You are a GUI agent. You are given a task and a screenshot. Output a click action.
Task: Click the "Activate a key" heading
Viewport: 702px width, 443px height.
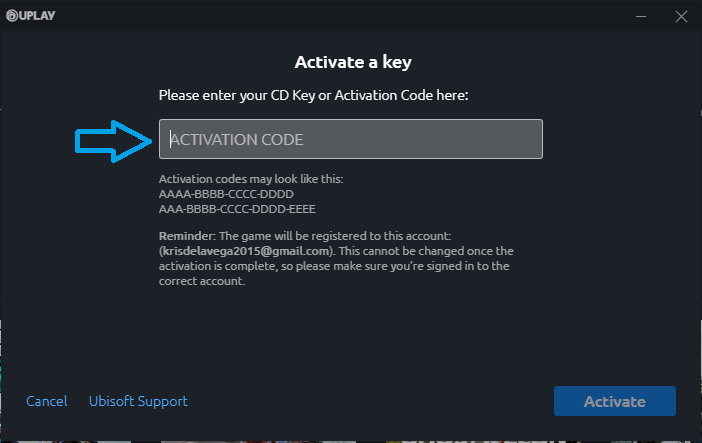point(353,62)
